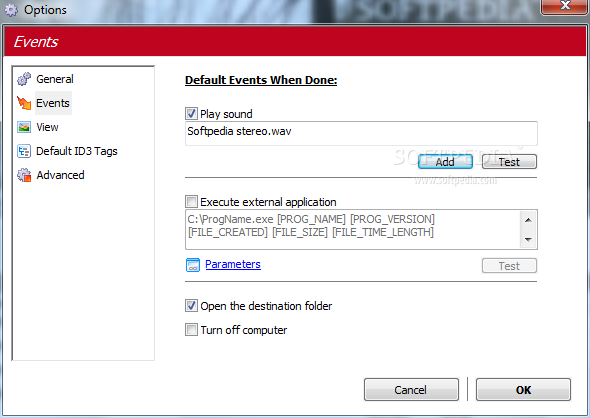Screen dimensions: 590x418
Task: Click the Parameters window icon
Action: click(x=193, y=265)
